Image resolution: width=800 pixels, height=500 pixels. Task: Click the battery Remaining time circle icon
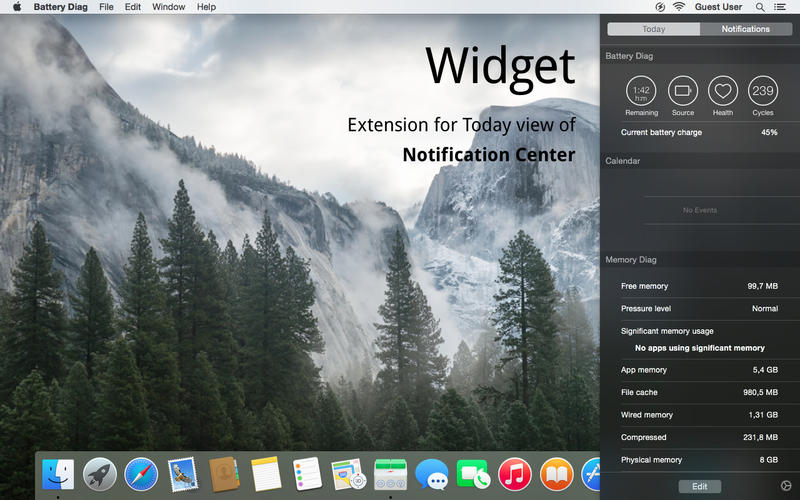(x=641, y=90)
